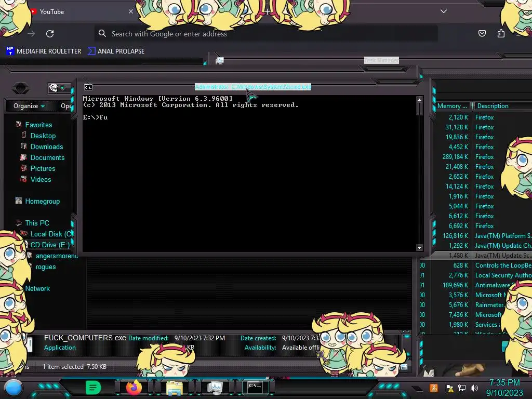Click the Java update tray icon
Image resolution: width=532 pixels, height=399 pixels.
point(434,388)
